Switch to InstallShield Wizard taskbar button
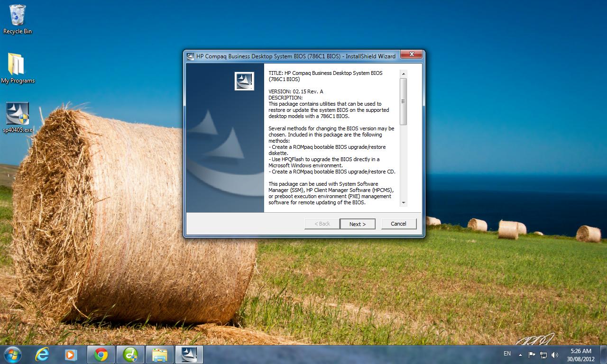Image resolution: width=607 pixels, height=364 pixels. point(189,354)
